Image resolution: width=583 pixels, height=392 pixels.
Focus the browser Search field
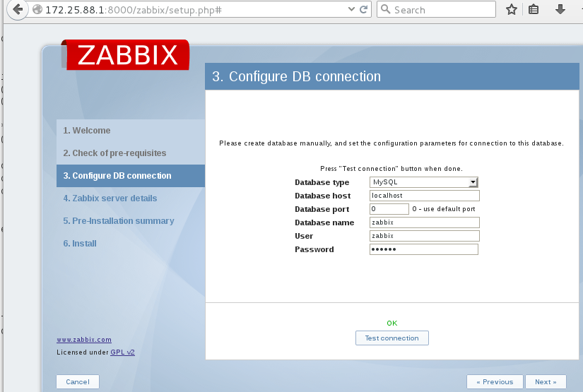[x=436, y=9]
